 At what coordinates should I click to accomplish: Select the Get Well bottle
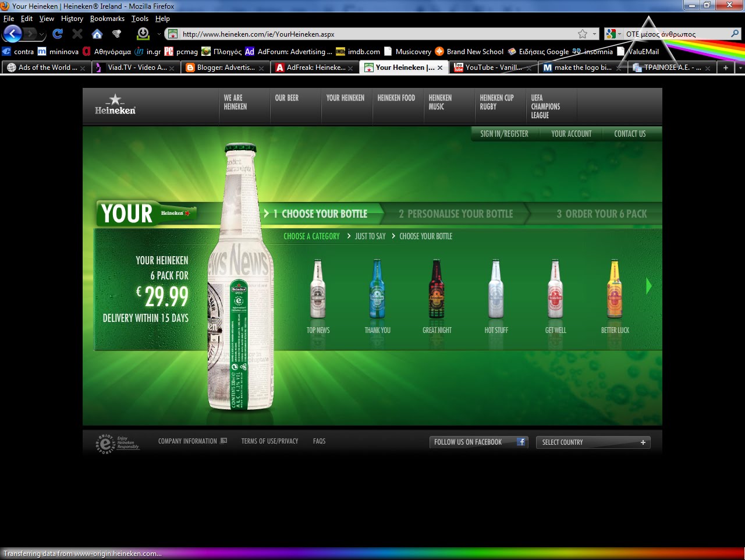coord(555,289)
